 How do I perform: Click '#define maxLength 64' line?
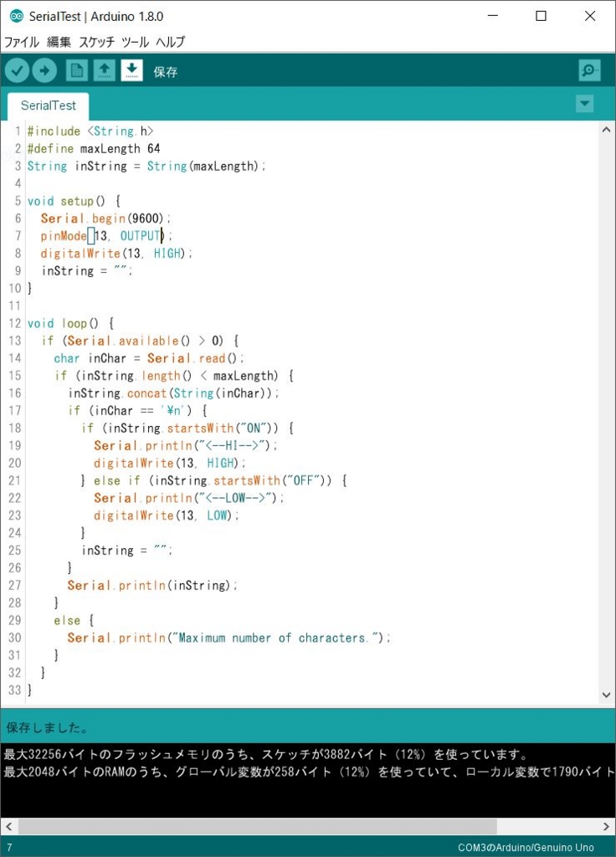point(94,149)
